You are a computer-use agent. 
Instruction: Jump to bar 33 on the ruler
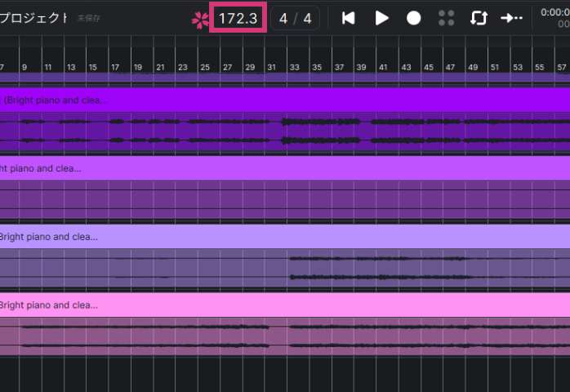pyautogui.click(x=294, y=67)
